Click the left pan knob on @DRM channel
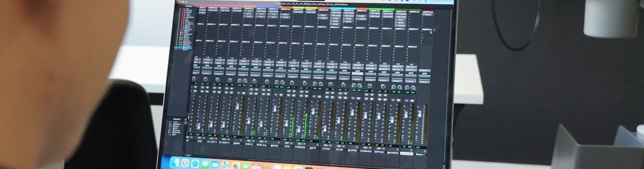This screenshot has width=644, height=169. (240, 80)
